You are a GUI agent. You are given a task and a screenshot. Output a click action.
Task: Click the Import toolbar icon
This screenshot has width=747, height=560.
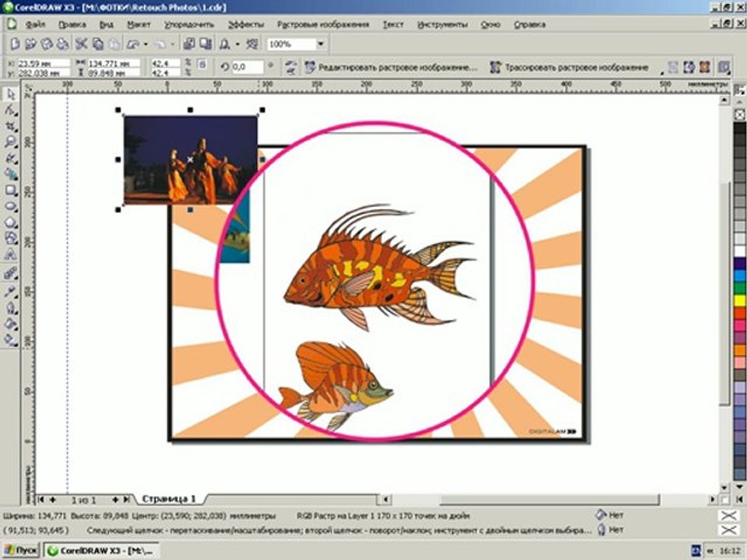tap(189, 44)
